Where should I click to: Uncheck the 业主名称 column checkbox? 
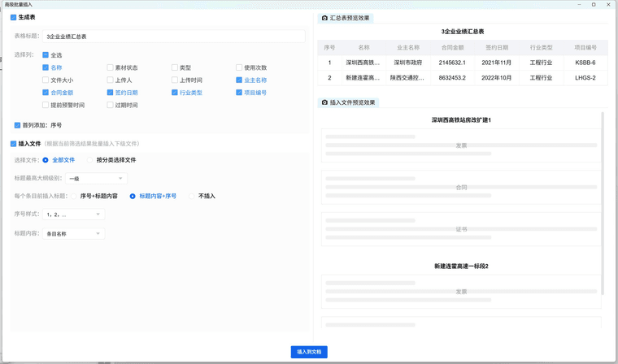pos(239,80)
